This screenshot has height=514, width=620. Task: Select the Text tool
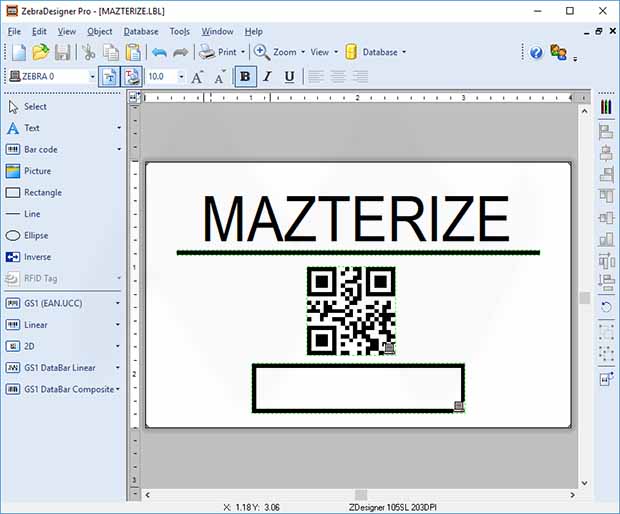coord(32,128)
